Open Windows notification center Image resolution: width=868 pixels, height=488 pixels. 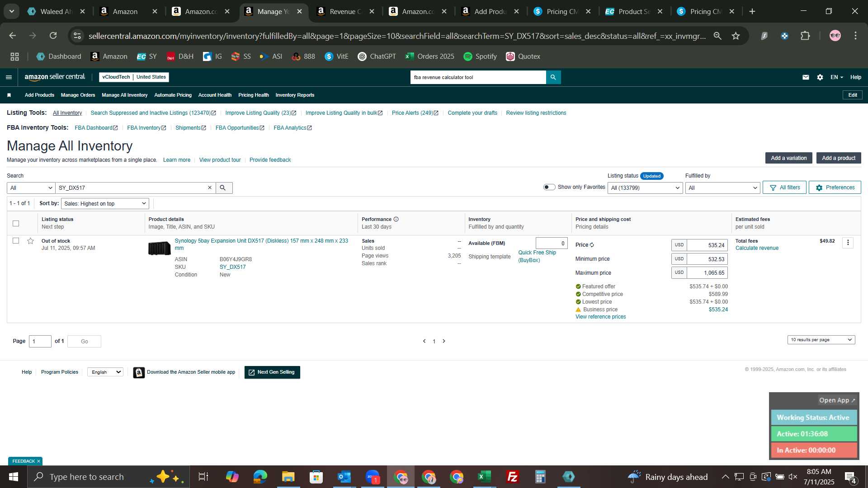850,477
